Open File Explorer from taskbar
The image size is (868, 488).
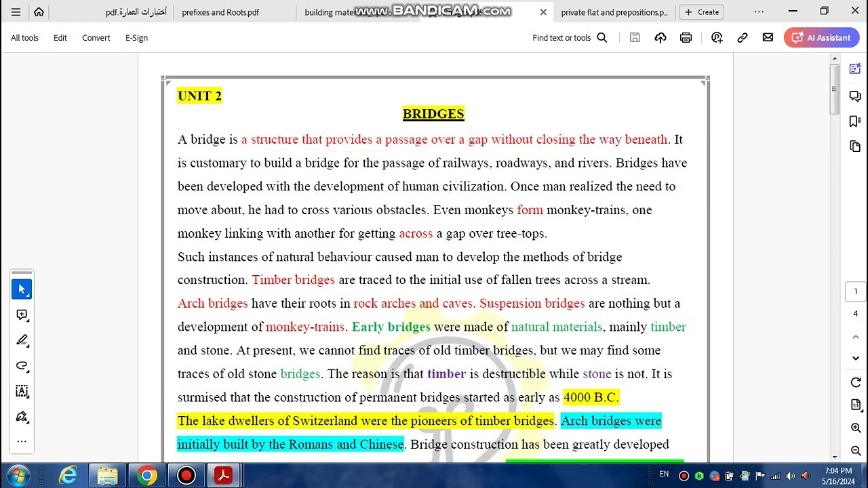pyautogui.click(x=107, y=476)
